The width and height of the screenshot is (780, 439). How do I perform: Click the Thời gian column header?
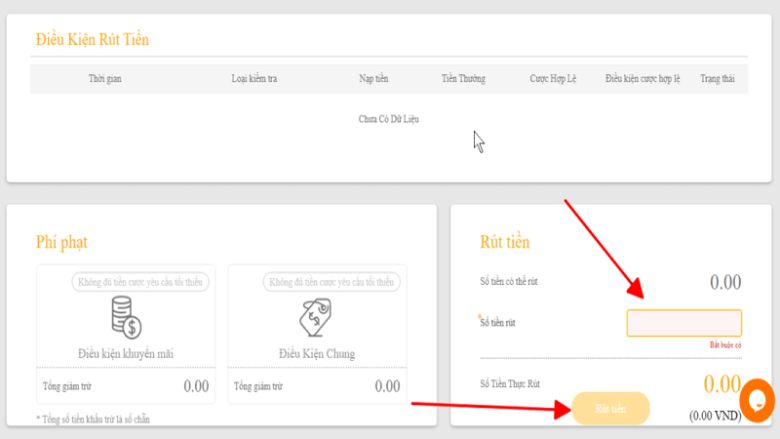tap(105, 79)
